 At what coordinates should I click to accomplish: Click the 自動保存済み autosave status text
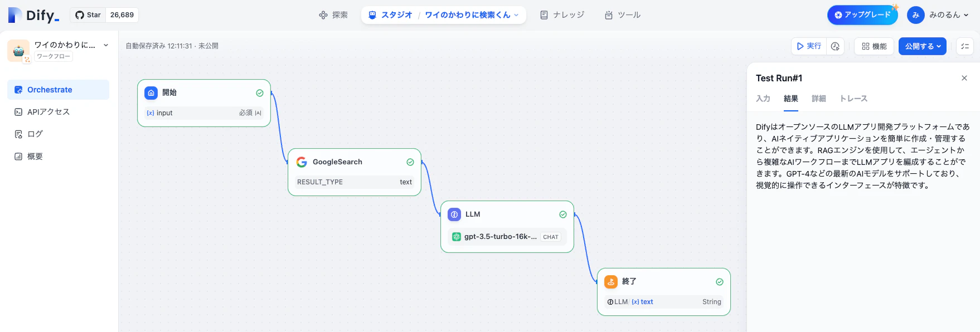click(172, 46)
